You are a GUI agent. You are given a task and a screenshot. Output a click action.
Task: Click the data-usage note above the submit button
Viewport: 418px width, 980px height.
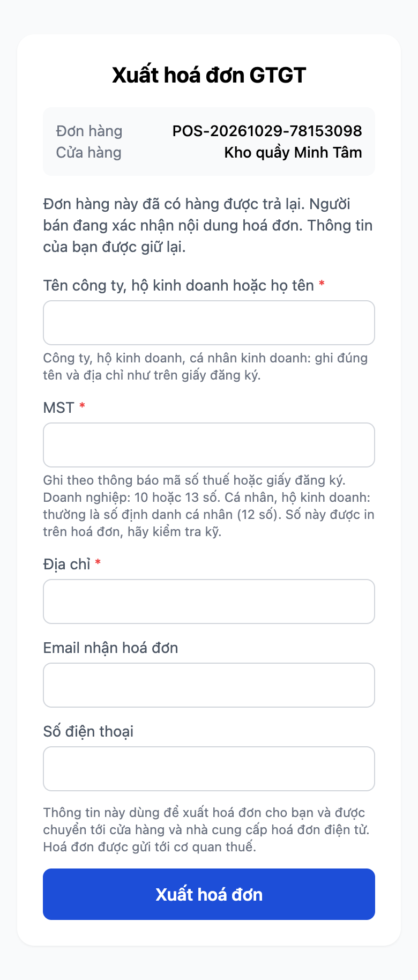(x=206, y=829)
